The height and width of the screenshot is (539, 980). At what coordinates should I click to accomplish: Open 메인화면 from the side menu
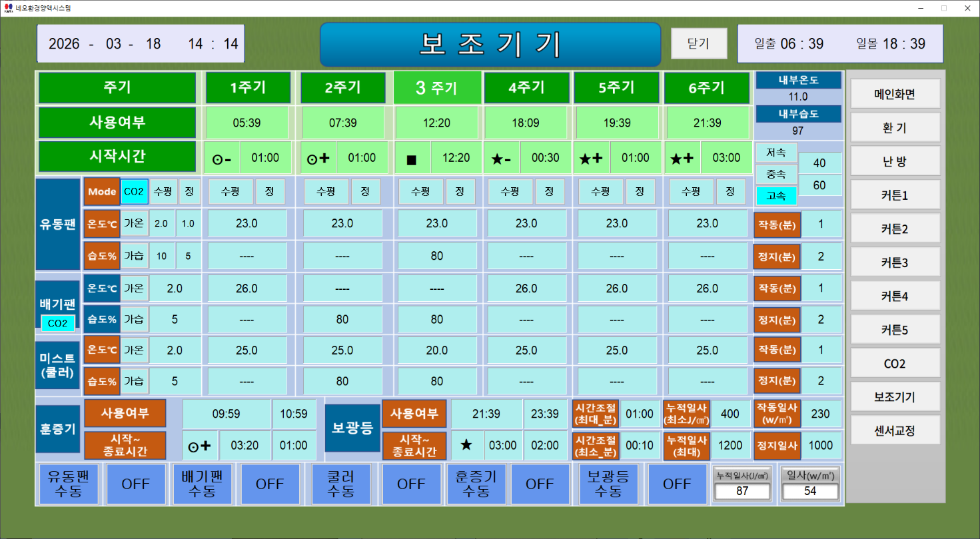click(x=895, y=94)
